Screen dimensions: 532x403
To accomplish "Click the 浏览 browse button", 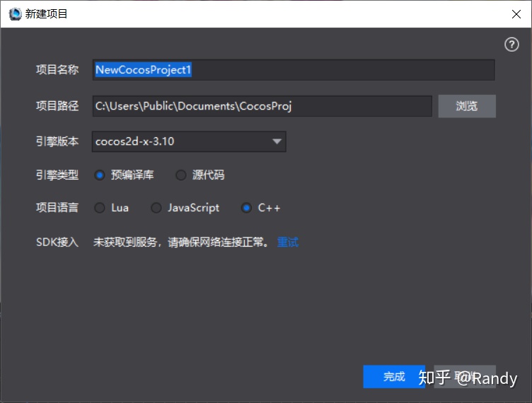I will click(x=467, y=106).
